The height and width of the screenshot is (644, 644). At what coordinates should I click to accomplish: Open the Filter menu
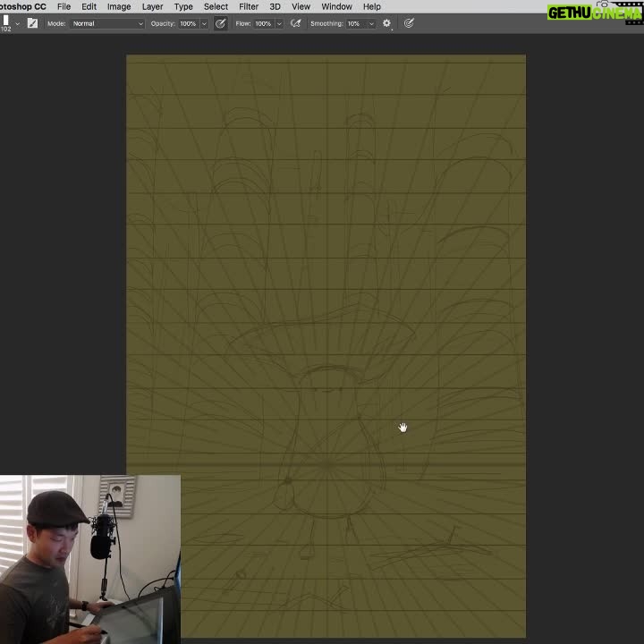249,6
